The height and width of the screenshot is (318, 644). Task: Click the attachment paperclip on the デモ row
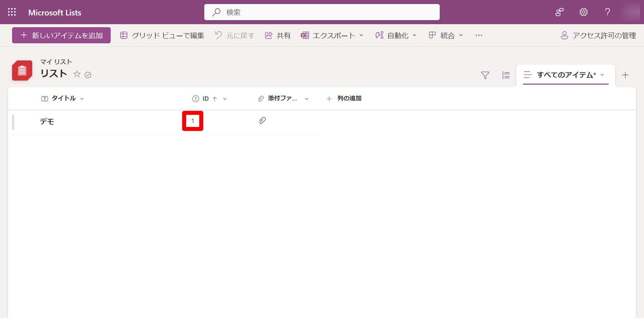click(x=262, y=121)
